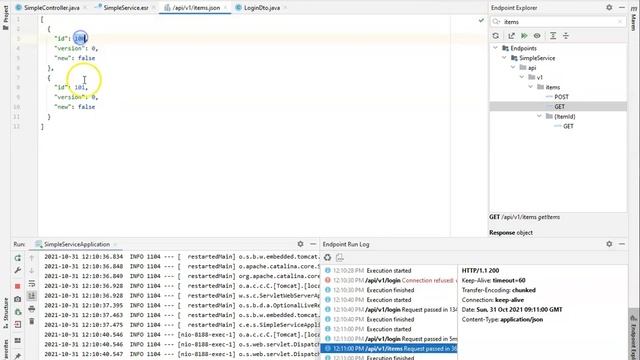The height and width of the screenshot is (360, 640).
Task: Click the wrench icon in Run panel
Action: point(18,270)
